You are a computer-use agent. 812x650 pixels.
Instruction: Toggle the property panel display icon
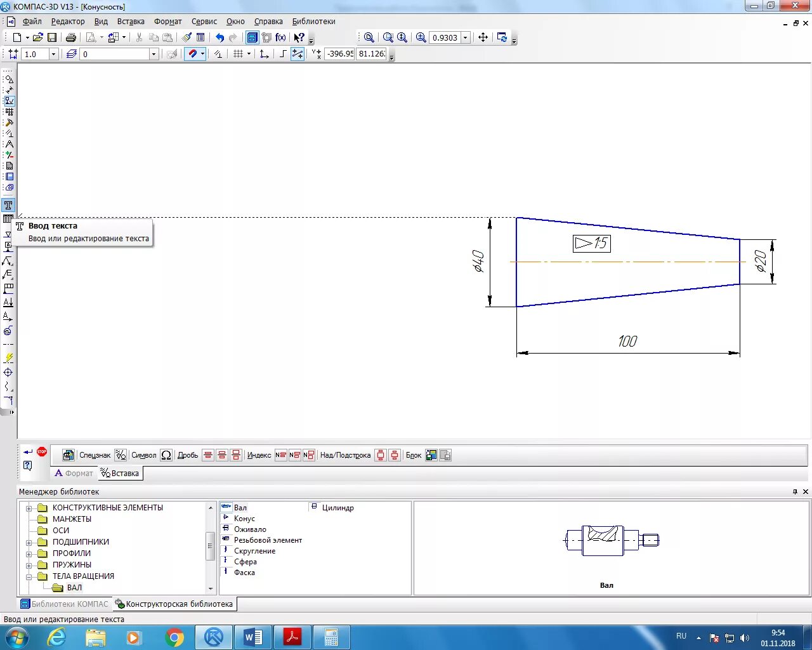point(200,37)
